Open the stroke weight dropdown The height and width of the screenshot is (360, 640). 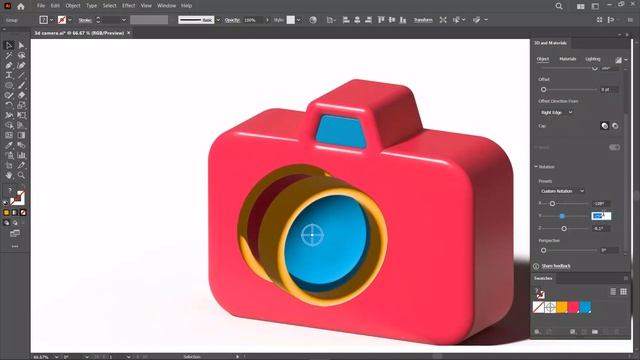(124, 20)
